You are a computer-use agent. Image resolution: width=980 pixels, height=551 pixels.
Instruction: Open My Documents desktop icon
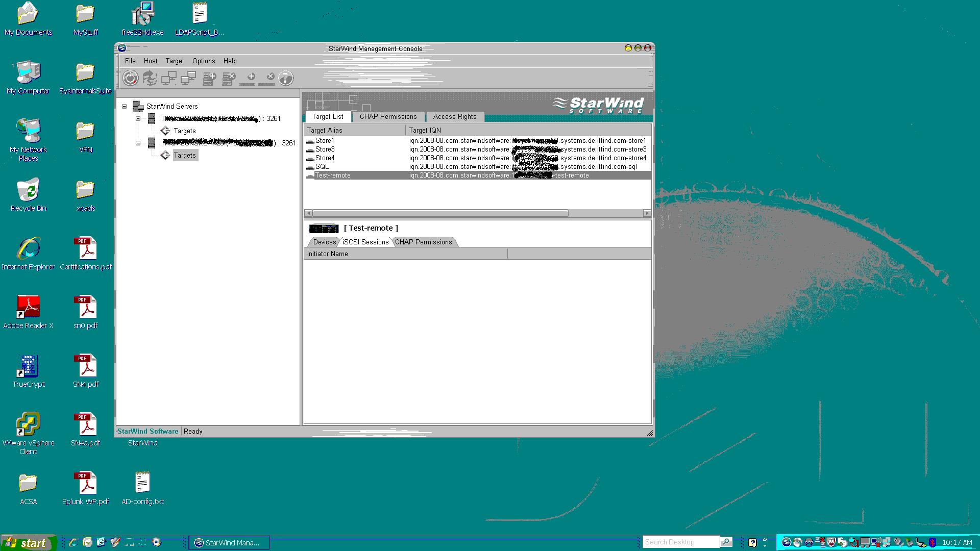(28, 19)
